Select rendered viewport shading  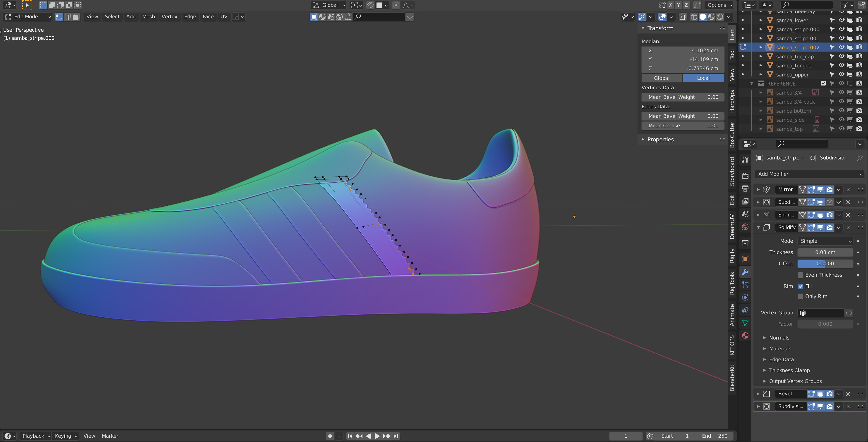pos(720,17)
